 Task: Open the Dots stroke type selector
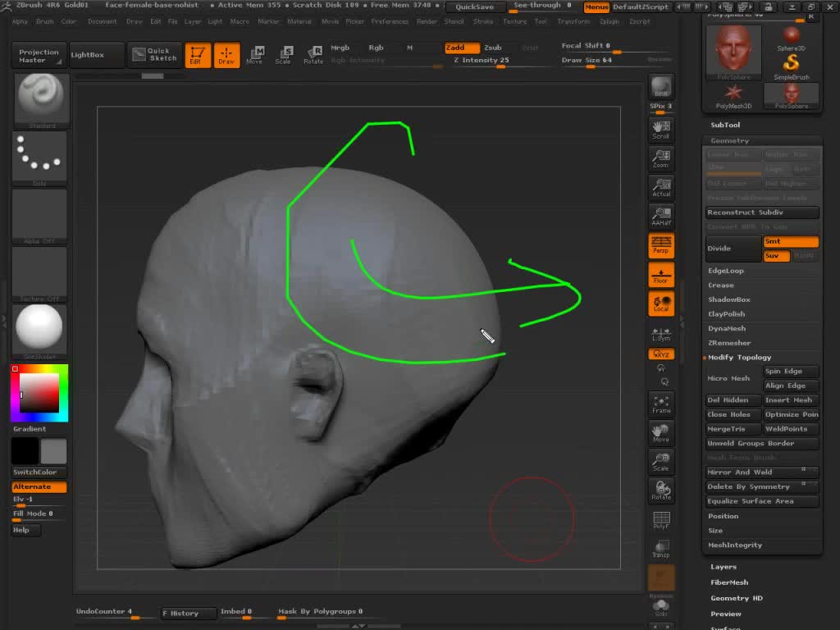(x=39, y=158)
